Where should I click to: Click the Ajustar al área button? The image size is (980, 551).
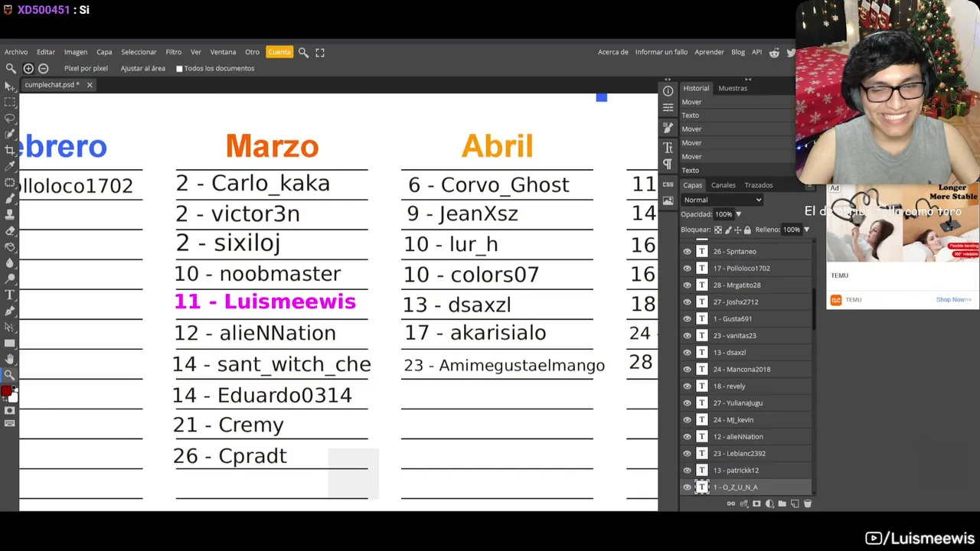pos(143,68)
